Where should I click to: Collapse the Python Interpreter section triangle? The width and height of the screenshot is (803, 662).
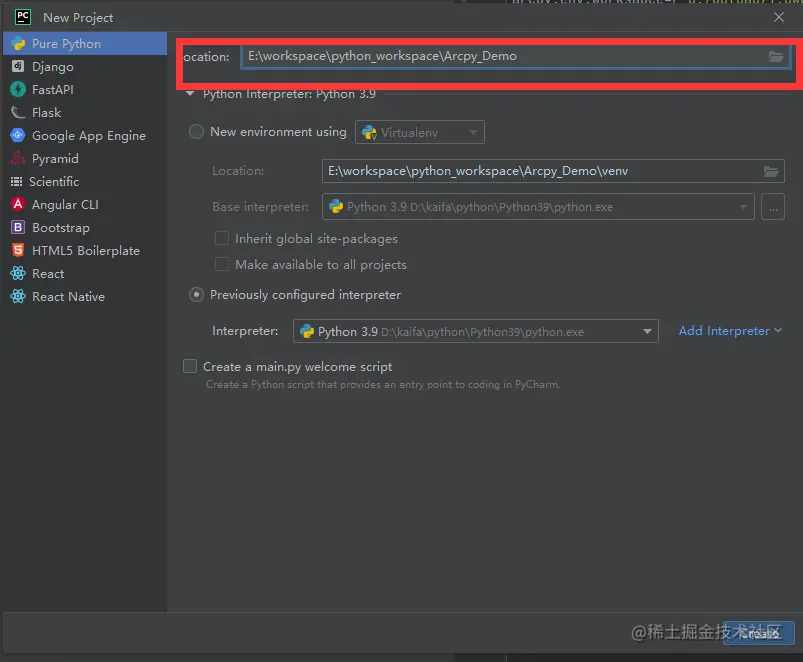pos(191,94)
